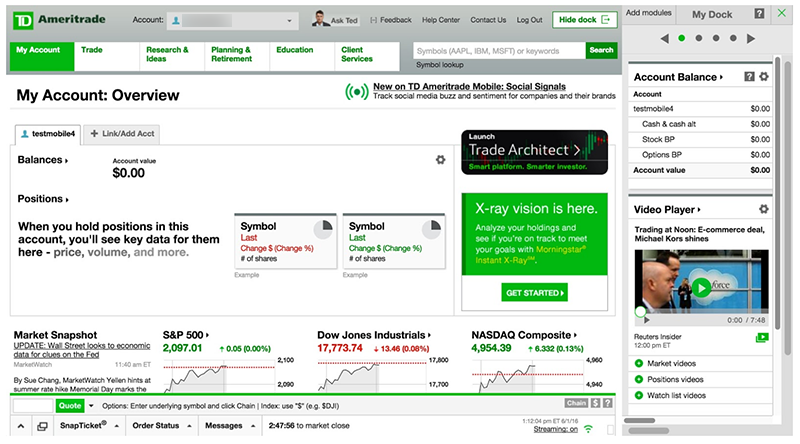Viewport: 800px width, 444px height.
Task: Open the Trade menu
Action: coord(107,56)
